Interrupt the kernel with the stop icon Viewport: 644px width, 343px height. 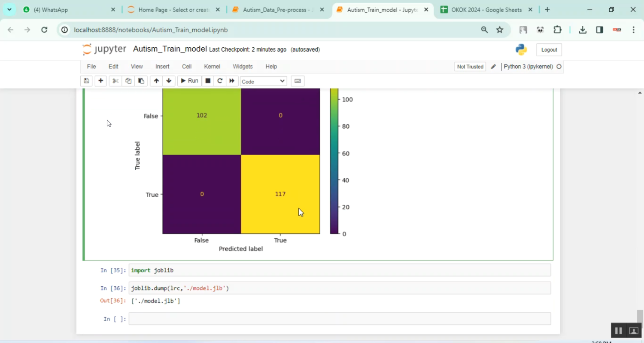pyautogui.click(x=208, y=81)
